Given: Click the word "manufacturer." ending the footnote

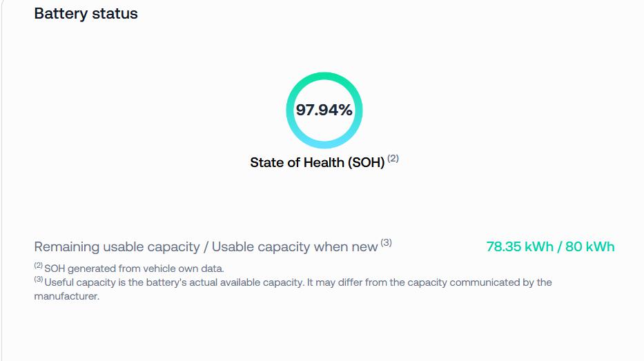Looking at the screenshot, I should tap(67, 296).
